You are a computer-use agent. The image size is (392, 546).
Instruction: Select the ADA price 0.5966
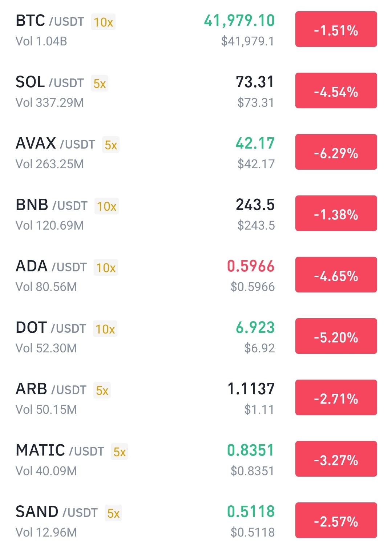tap(251, 266)
